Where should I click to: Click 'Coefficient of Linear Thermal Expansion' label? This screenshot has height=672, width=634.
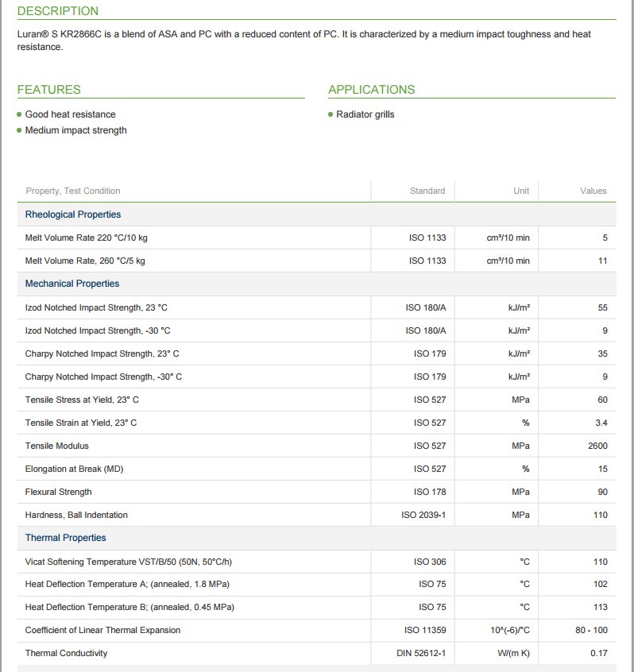coord(102,631)
